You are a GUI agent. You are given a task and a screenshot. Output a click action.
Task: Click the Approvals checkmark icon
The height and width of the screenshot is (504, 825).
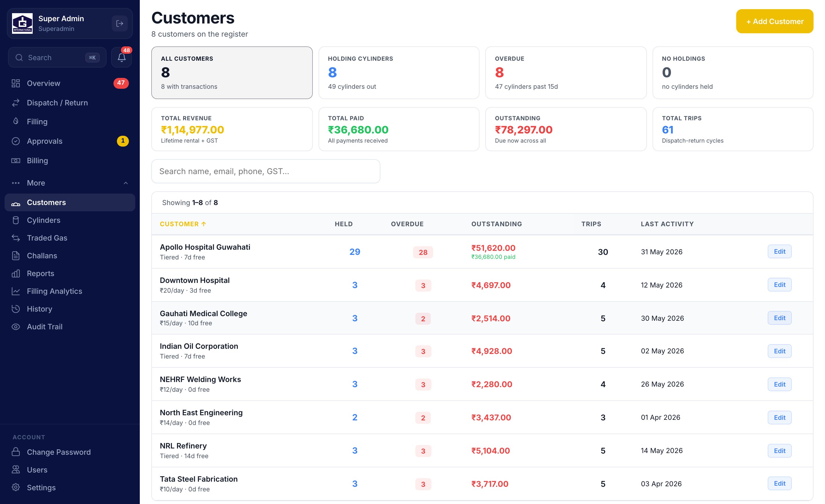coord(16,141)
